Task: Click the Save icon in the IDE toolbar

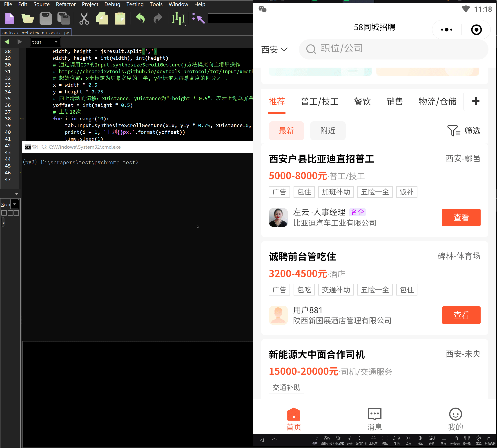Action: [x=46, y=18]
